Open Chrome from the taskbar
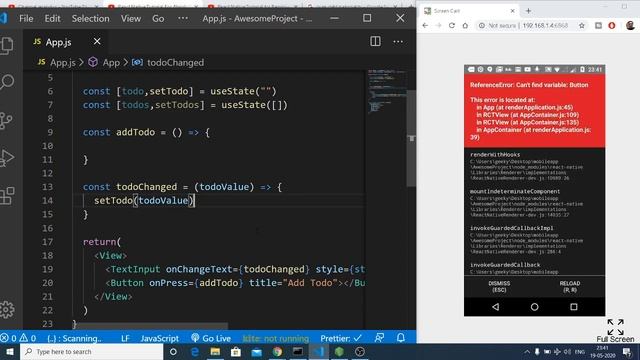Image resolution: width=640 pixels, height=360 pixels. 277,351
